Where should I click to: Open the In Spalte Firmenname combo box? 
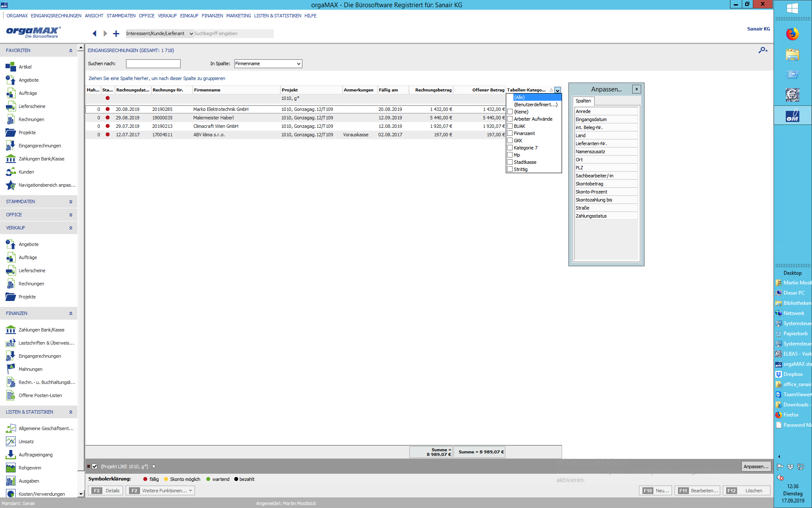click(268, 63)
